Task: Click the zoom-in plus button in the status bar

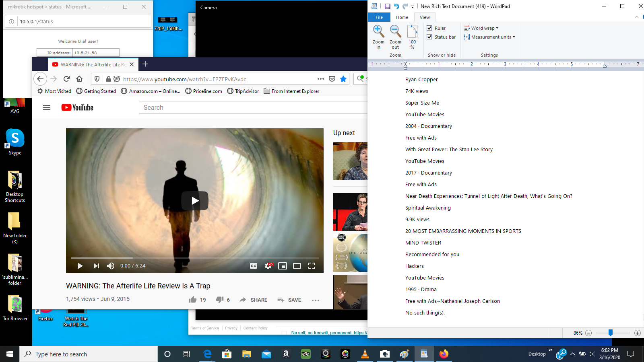Action: click(637, 333)
